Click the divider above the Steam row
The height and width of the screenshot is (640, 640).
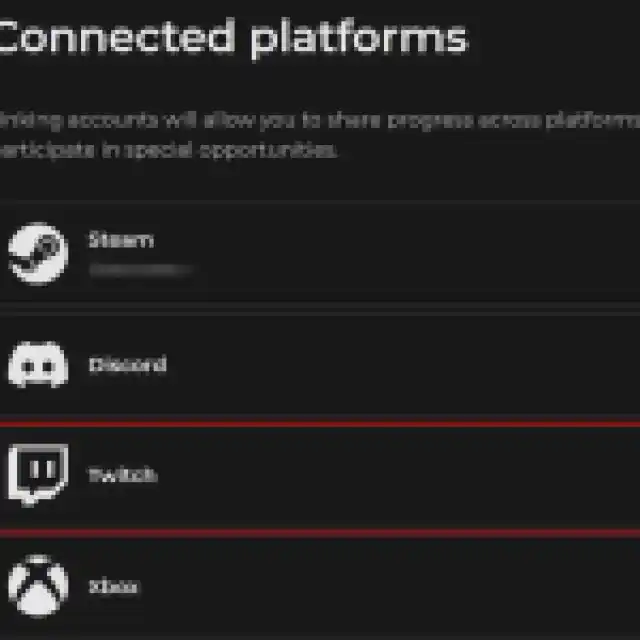click(320, 201)
